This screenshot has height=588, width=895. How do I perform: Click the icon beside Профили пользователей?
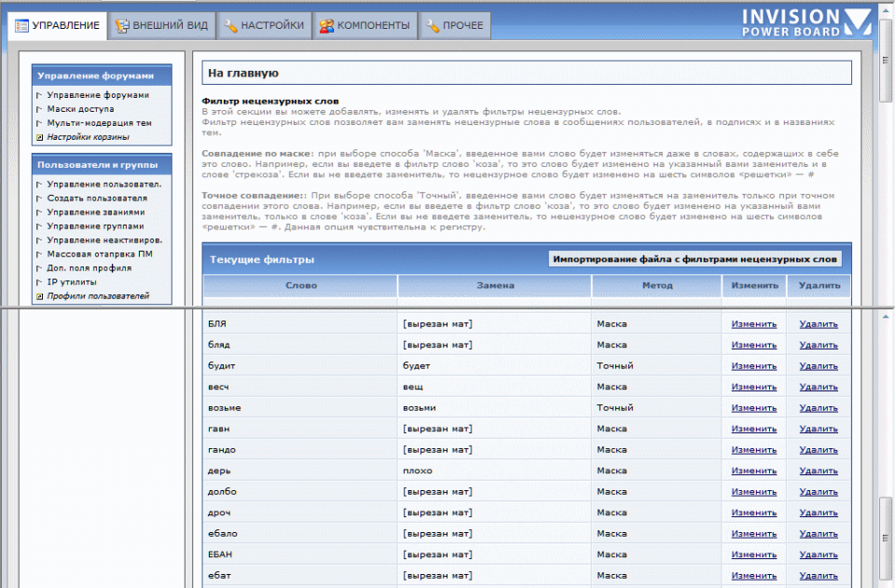point(39,296)
